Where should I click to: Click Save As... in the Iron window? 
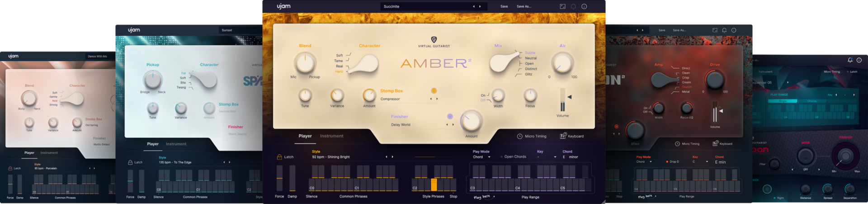(679, 30)
